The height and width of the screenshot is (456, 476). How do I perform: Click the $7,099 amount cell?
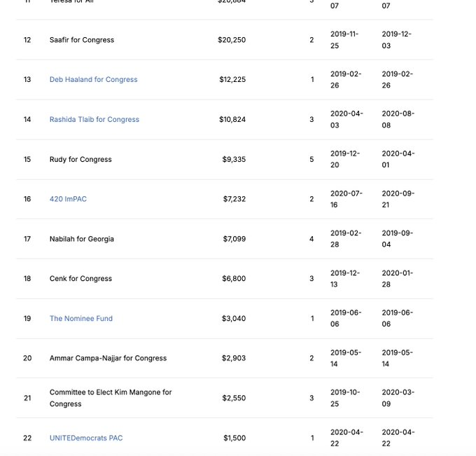(x=234, y=239)
